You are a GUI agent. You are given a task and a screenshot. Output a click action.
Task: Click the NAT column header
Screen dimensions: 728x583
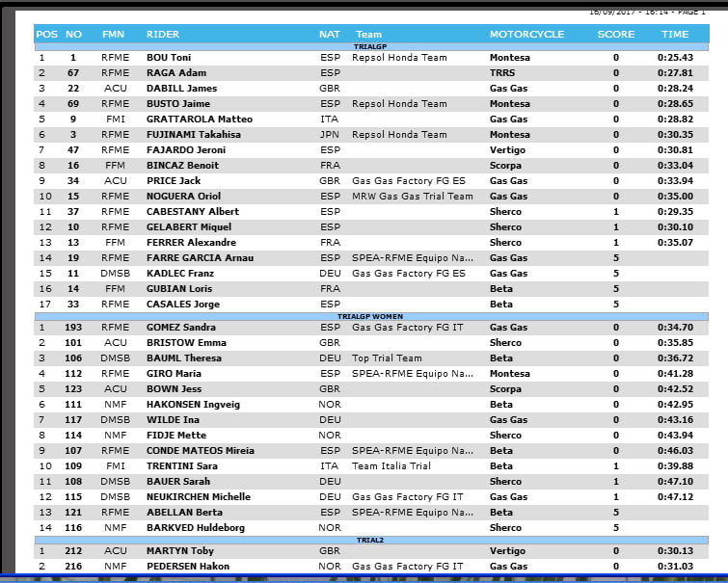[x=330, y=35]
